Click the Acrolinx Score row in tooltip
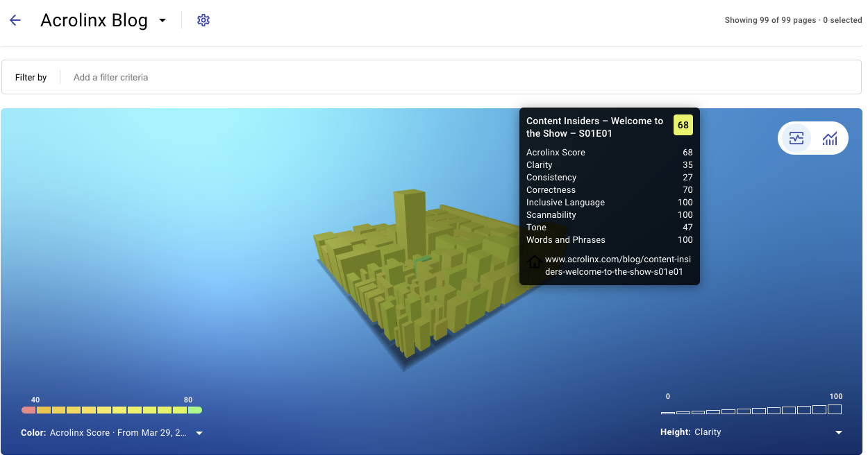This screenshot has height=460, width=868. (610, 153)
